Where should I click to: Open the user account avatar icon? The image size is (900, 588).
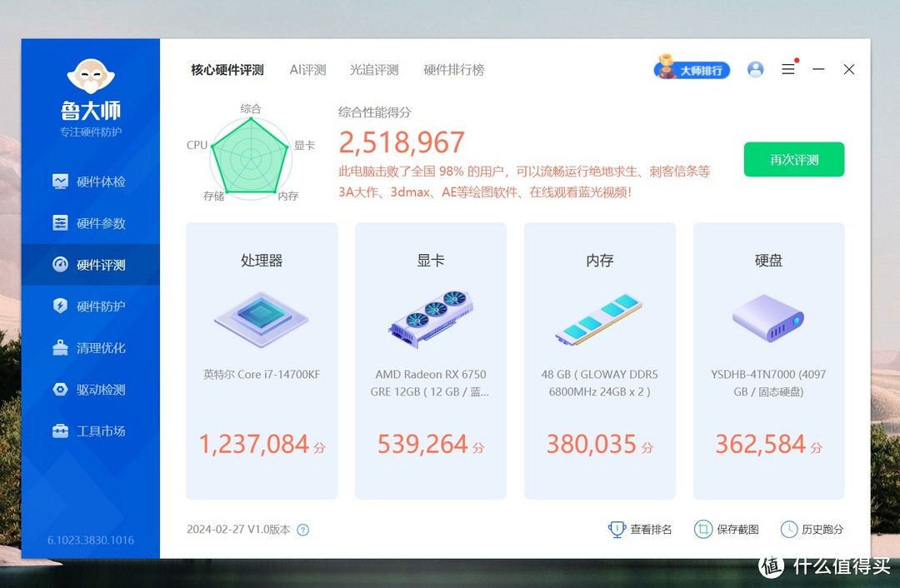tap(755, 69)
